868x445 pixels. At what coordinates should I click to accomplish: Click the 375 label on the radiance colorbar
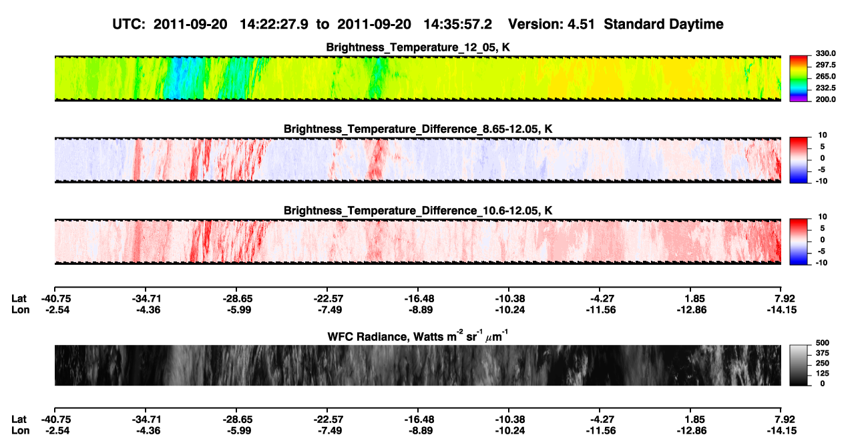coord(822,352)
